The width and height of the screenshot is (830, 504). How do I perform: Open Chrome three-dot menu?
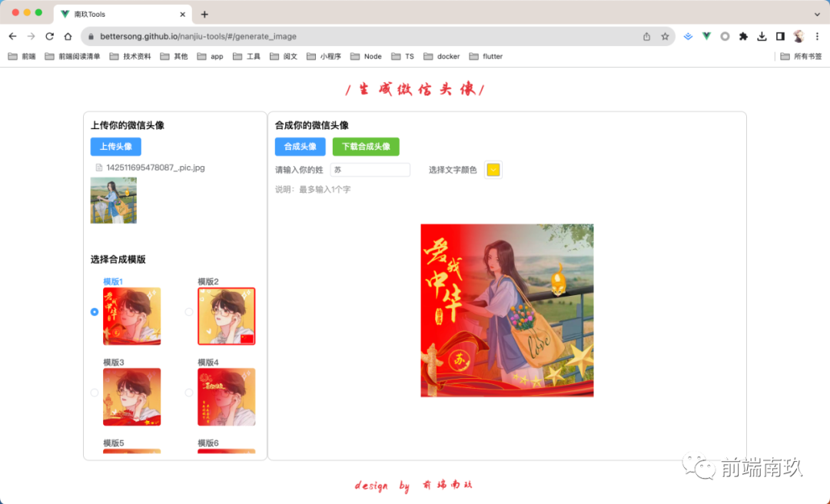point(817,37)
